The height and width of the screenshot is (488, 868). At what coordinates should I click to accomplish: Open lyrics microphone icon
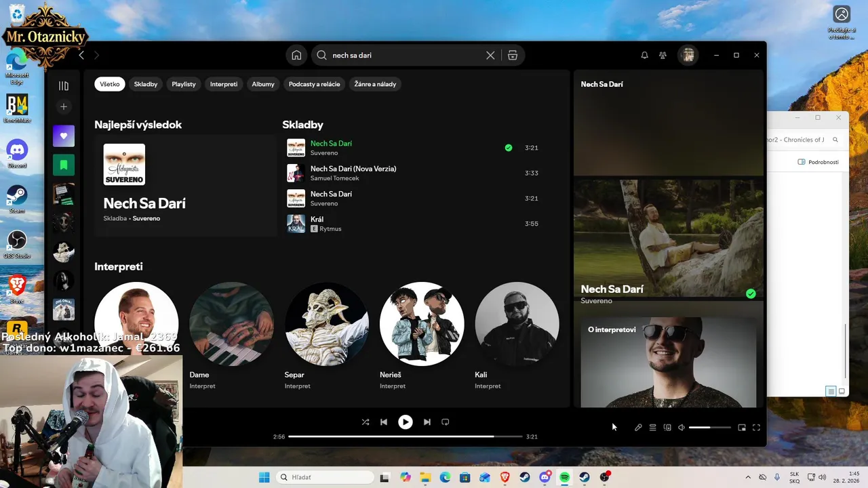pyautogui.click(x=638, y=428)
